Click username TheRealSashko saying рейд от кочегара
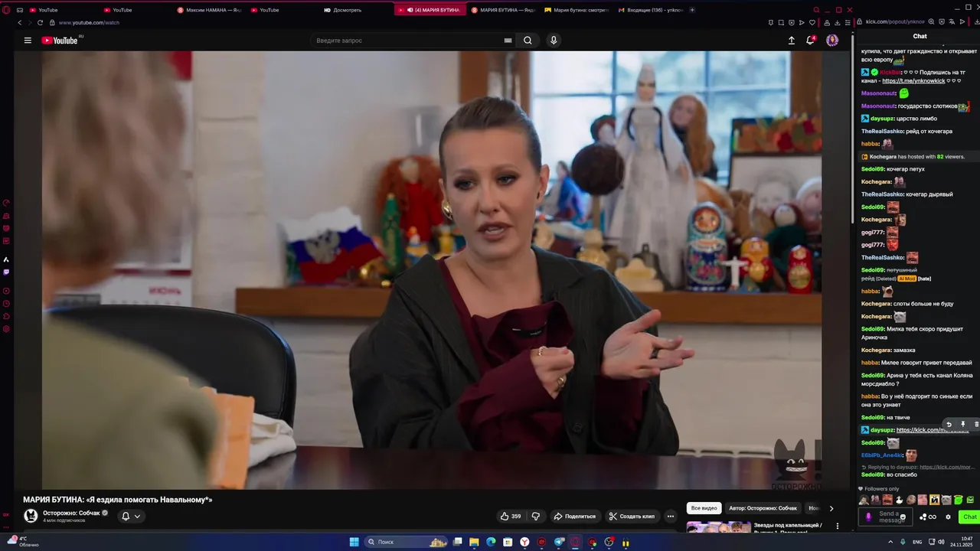Screen dimensions: 980x551 pos(882,131)
